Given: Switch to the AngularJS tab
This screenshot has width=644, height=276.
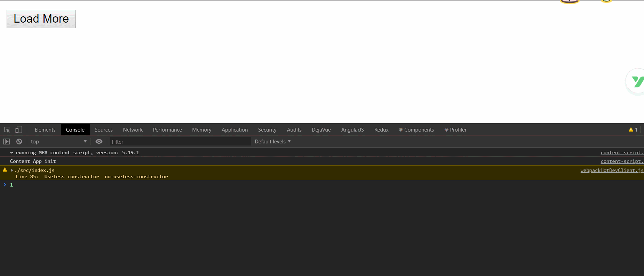Looking at the screenshot, I should click(x=352, y=130).
